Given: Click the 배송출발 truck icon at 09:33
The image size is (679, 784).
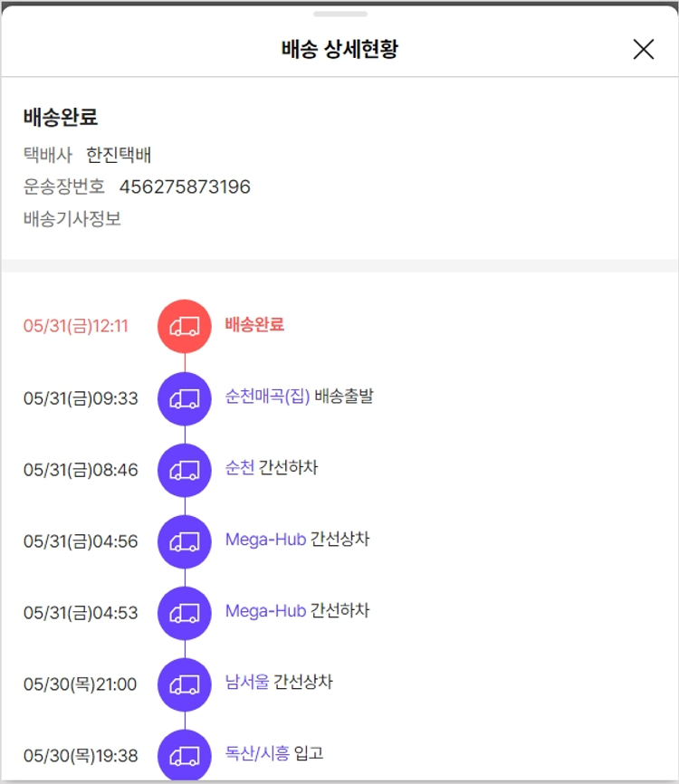Looking at the screenshot, I should click(185, 398).
